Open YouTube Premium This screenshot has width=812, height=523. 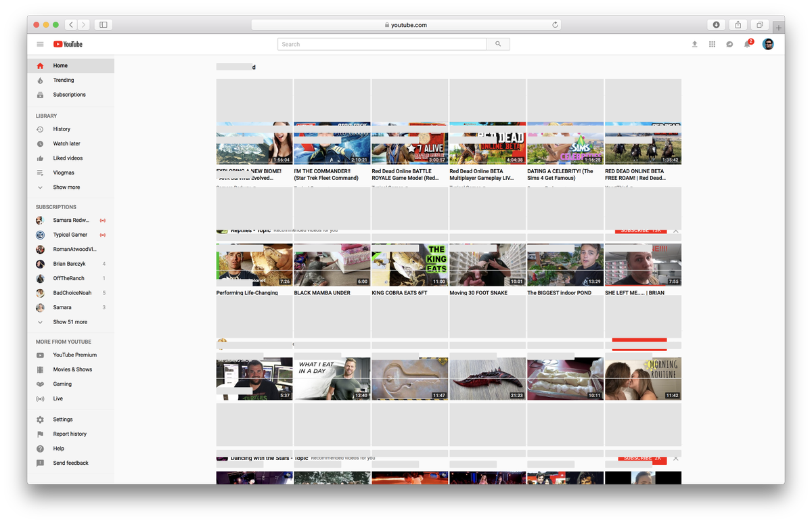coord(70,355)
